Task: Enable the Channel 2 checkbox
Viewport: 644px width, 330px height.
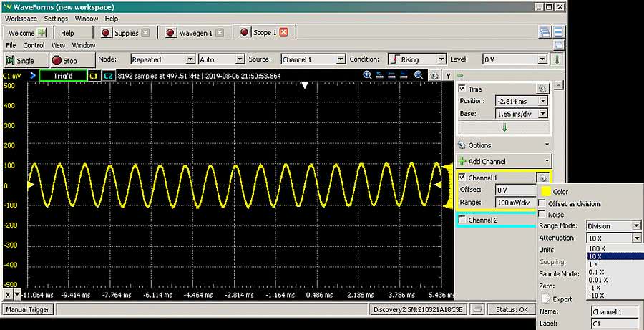Action: click(462, 220)
